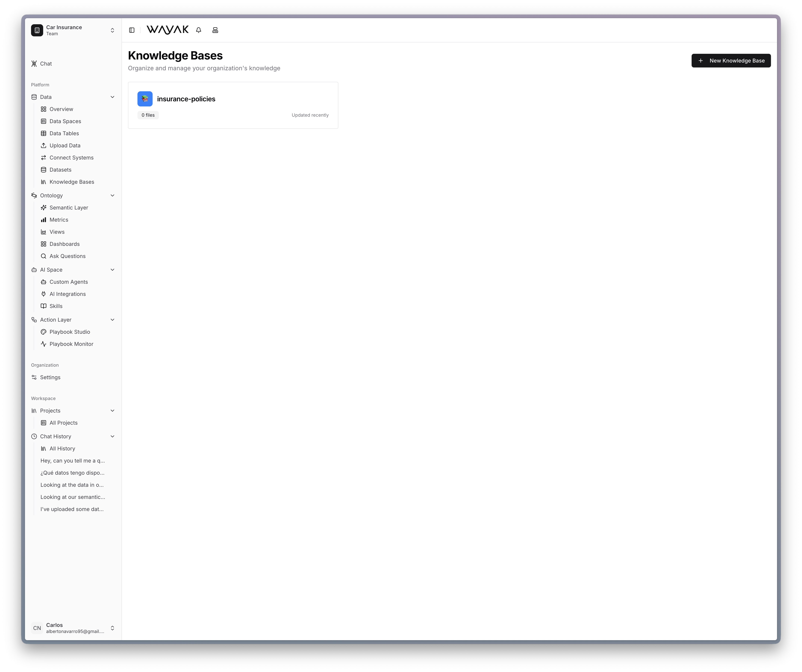
Task: Click the server stack icon in header
Action: 215,30
